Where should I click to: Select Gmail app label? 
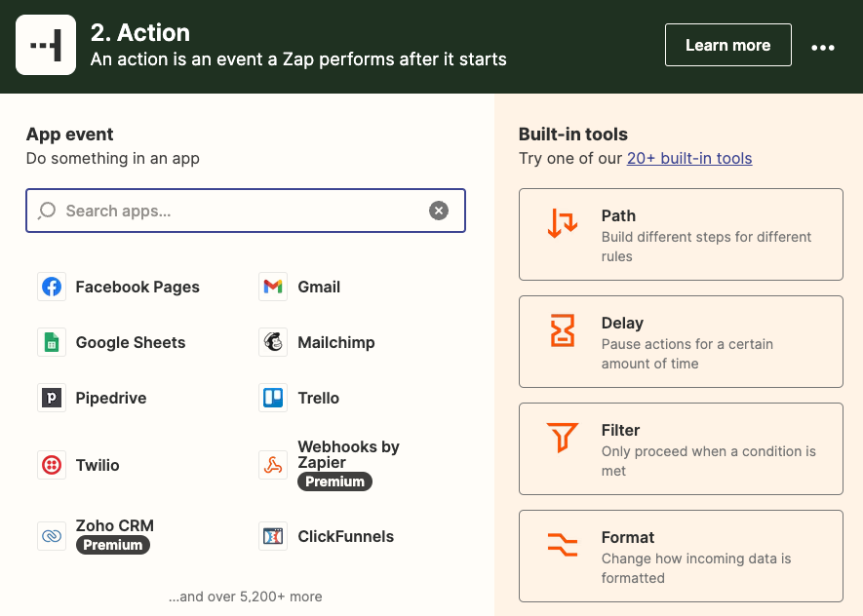click(x=319, y=288)
